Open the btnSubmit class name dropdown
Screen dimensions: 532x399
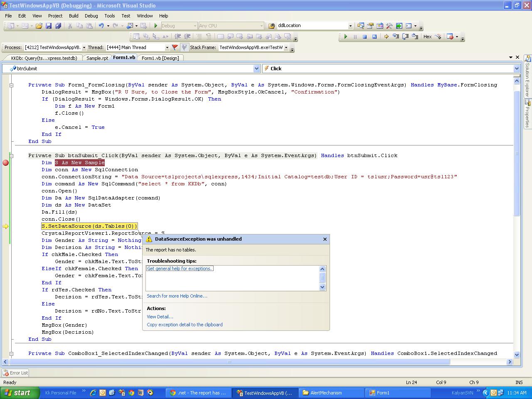click(x=256, y=69)
